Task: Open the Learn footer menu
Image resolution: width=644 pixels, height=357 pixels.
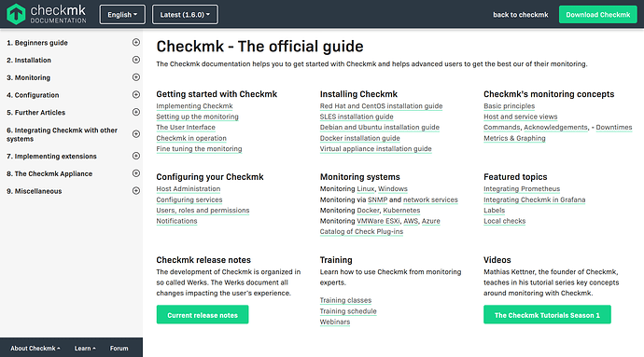Action: pos(85,349)
